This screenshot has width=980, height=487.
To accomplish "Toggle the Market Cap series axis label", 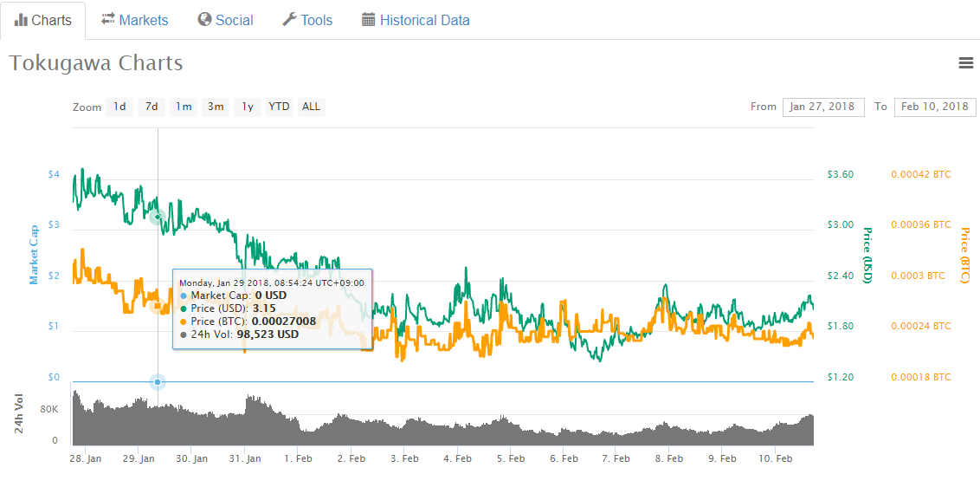I will click(35, 254).
